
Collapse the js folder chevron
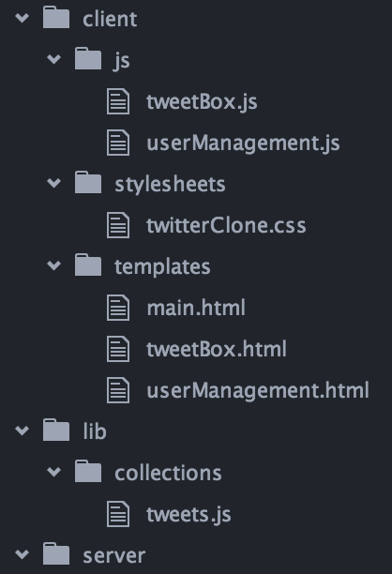coord(54,59)
